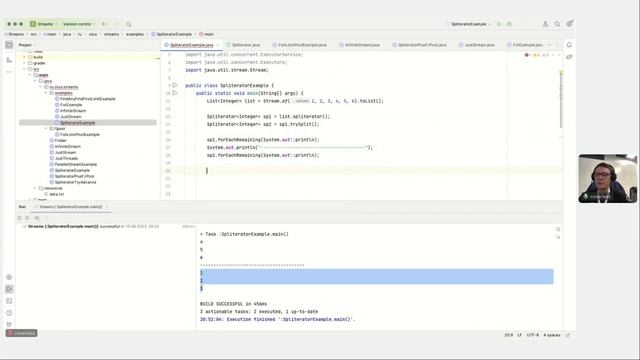The image size is (640, 360).
Task: Collapse the src folder in project tree
Action: click(x=24, y=69)
